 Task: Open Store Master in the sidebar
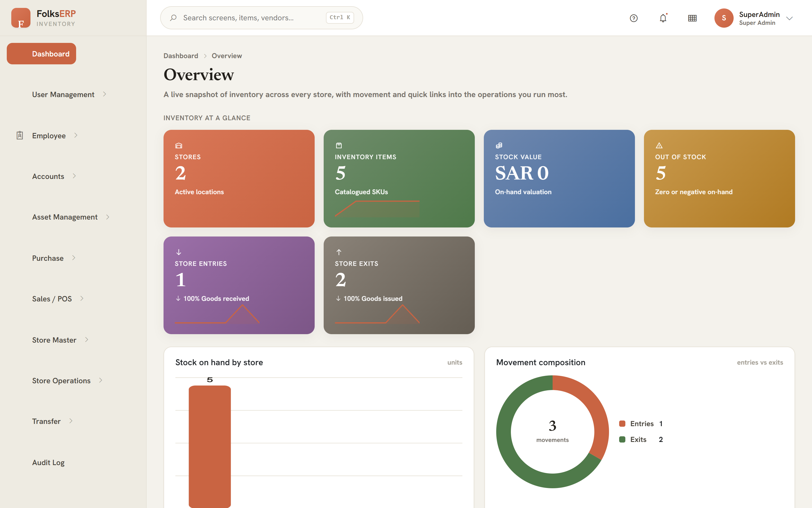[x=54, y=340]
